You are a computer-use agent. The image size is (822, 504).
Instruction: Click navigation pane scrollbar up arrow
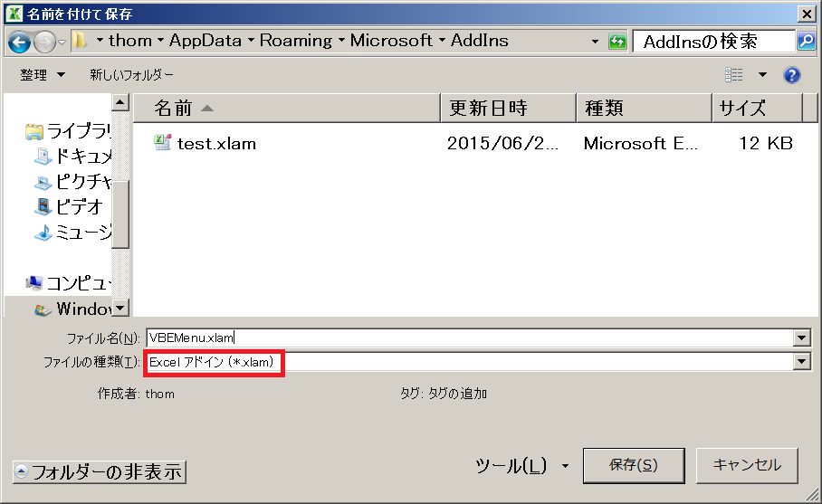(120, 102)
